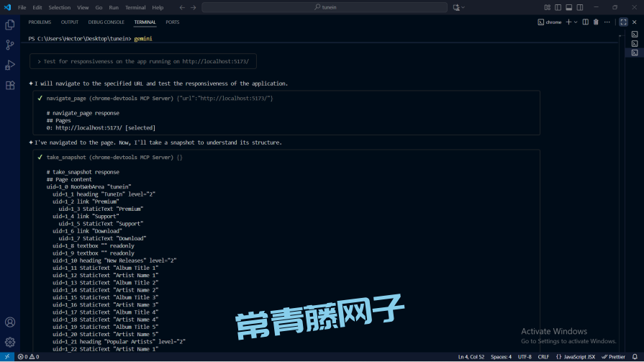Image resolution: width=644 pixels, height=362 pixels.
Task: Click the Prettier status bar button
Action: 614,357
